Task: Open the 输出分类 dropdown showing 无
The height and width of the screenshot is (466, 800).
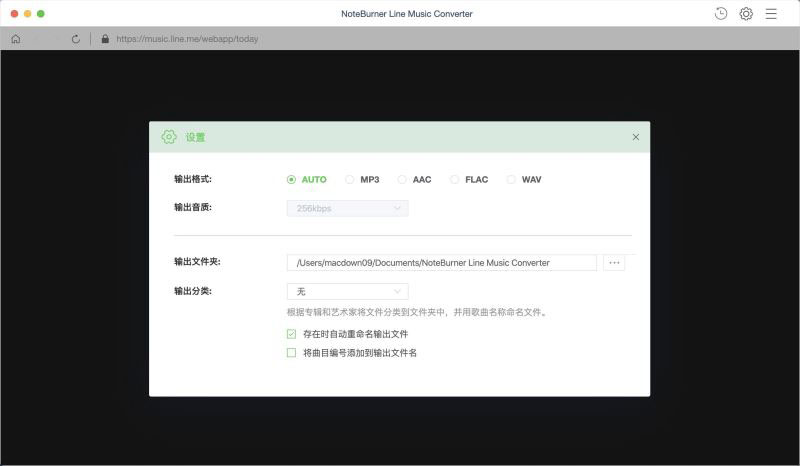Action: [x=347, y=291]
